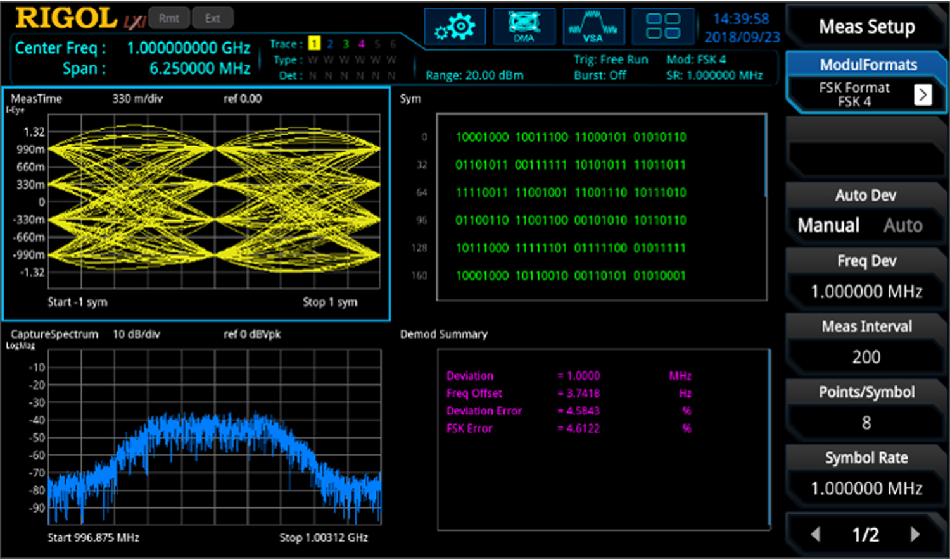The height and width of the screenshot is (560, 950).
Task: Open the Meas Setup menu
Action: [866, 27]
